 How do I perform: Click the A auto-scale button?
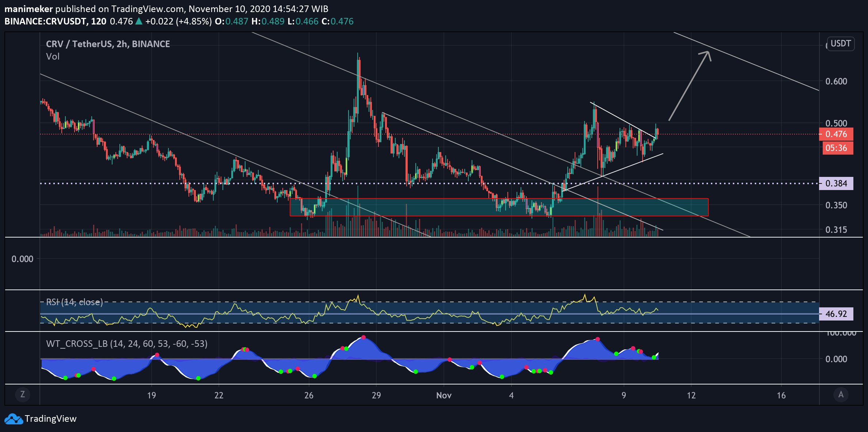coord(841,394)
